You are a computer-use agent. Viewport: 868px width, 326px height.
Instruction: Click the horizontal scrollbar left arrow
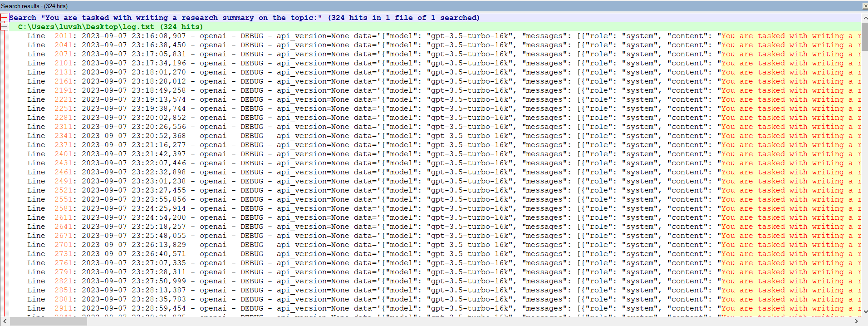click(5, 321)
